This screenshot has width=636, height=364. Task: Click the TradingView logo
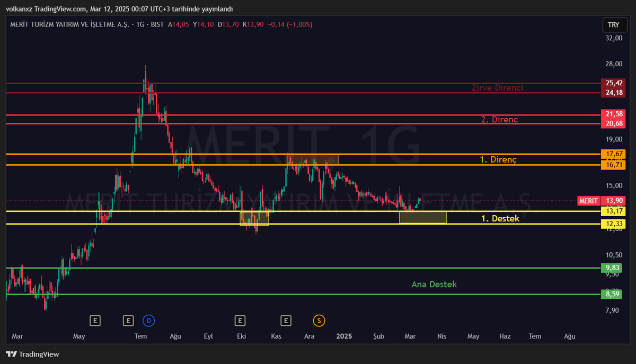coord(33,354)
